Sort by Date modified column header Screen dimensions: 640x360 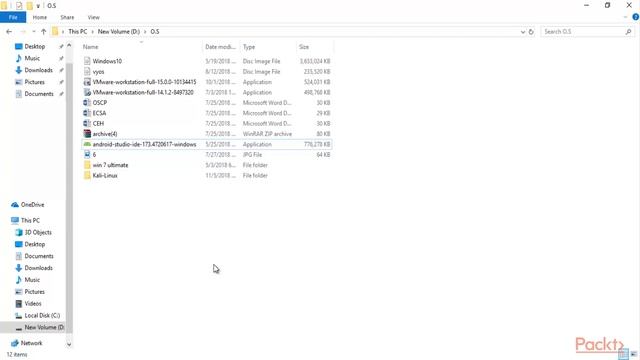click(x=220, y=47)
